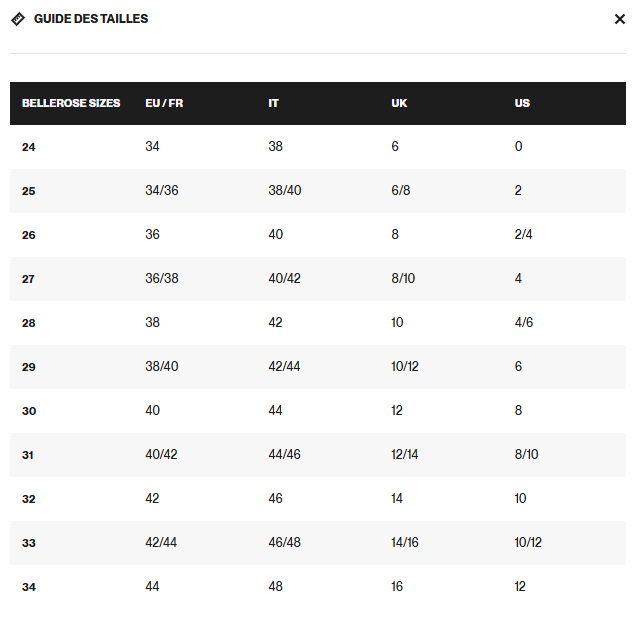This screenshot has height=619, width=640.
Task: Click US value 8/10 for size 31
Action: point(526,455)
